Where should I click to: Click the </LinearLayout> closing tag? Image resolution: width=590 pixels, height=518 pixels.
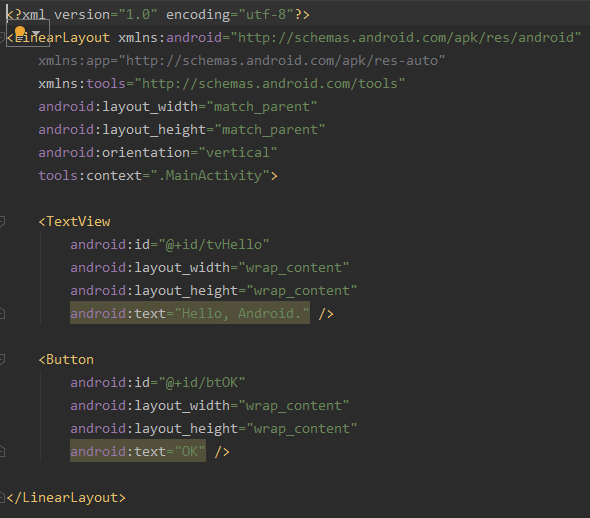click(66, 498)
